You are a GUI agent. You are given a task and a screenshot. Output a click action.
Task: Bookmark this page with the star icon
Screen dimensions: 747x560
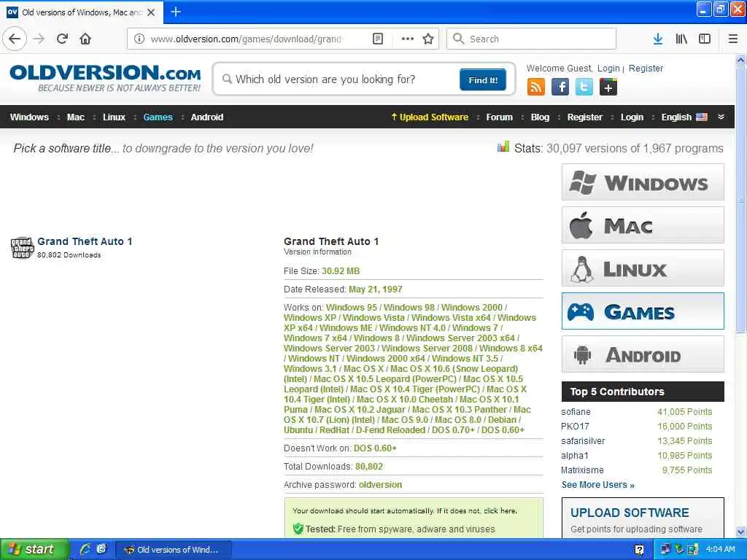pos(428,39)
